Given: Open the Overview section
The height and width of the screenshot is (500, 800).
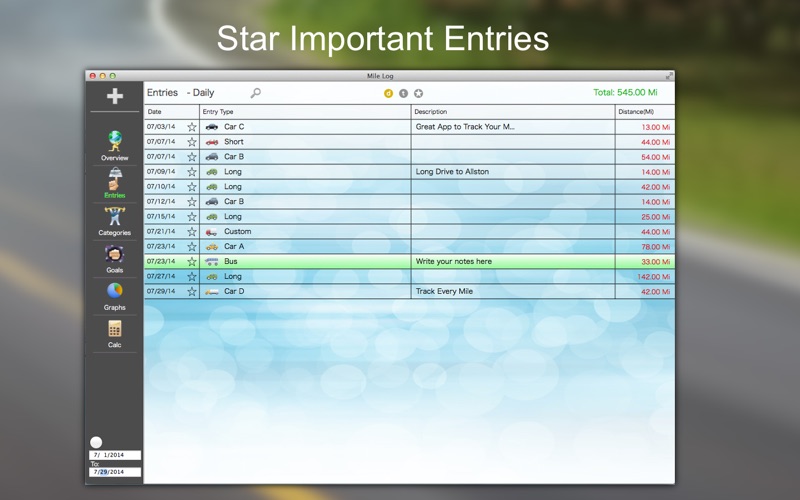Looking at the screenshot, I should click(x=115, y=146).
